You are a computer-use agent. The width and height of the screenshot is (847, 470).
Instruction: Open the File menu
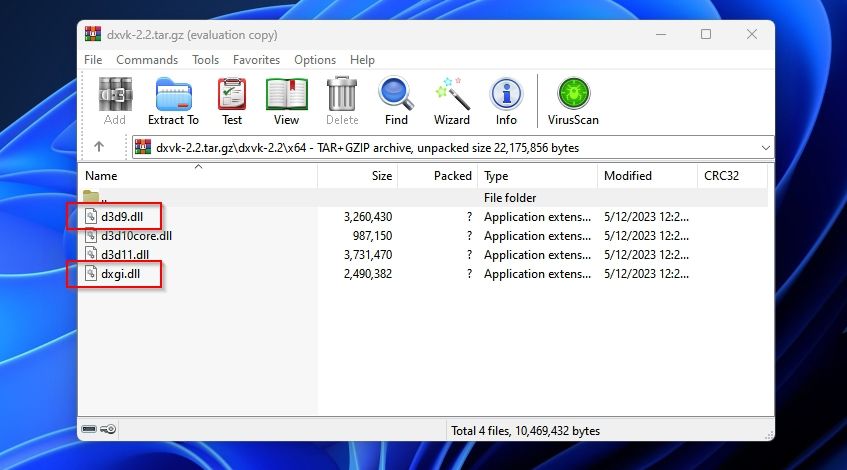[x=93, y=60]
